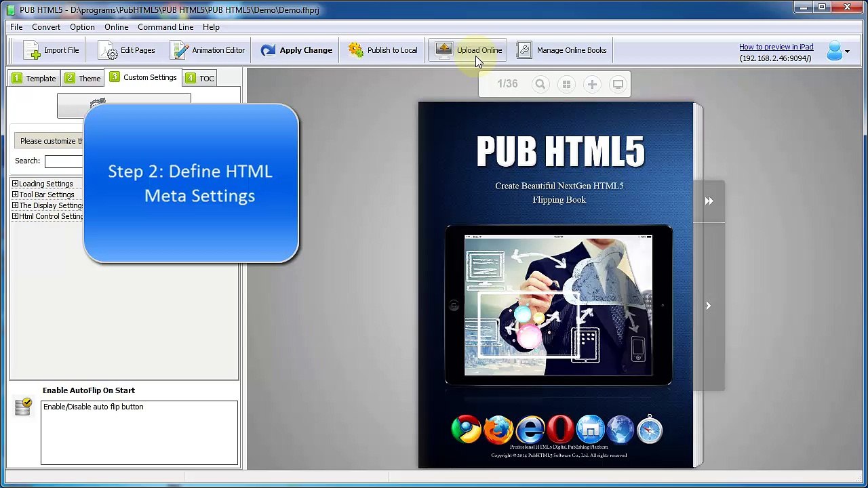Click the Import File toolbar button
Screen dimensions: 868x488
click(x=51, y=50)
